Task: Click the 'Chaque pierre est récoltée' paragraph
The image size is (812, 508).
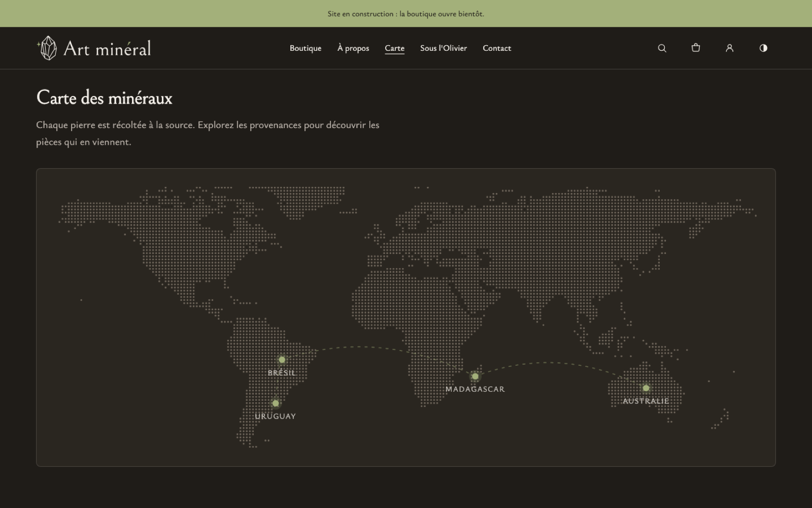Action: (208, 133)
